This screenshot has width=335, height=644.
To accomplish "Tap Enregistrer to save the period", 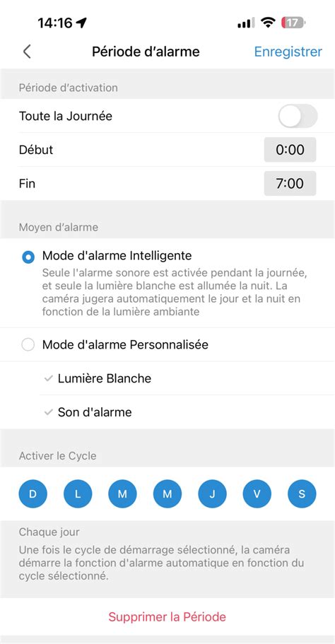I will 288,52.
